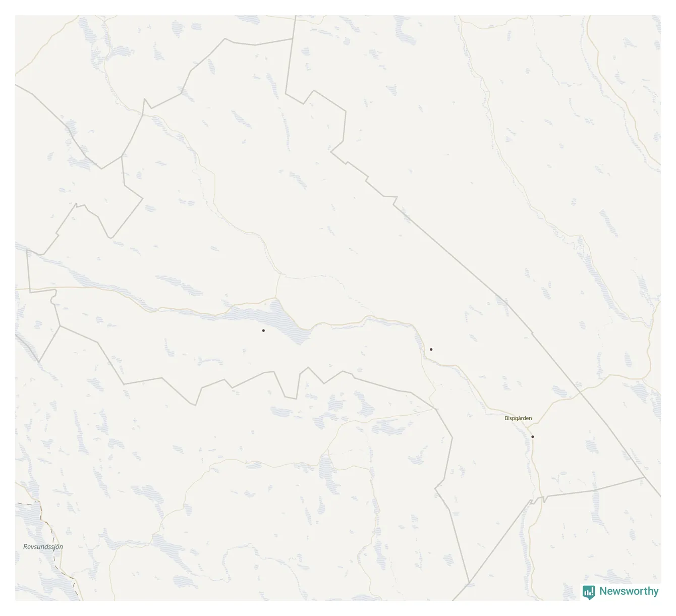Select the boundary junction near the right edge
The width and height of the screenshot is (676, 616).
(645, 476)
